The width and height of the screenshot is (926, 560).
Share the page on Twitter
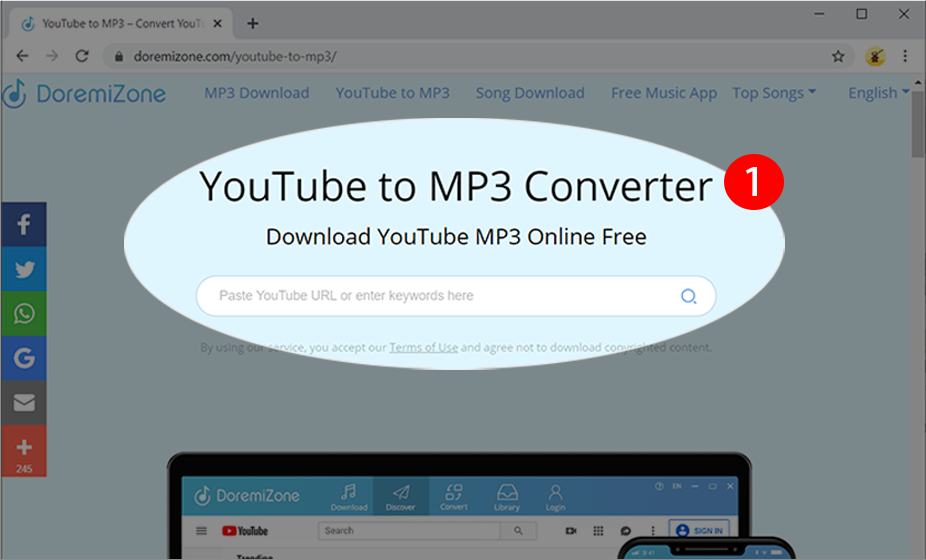coord(24,269)
